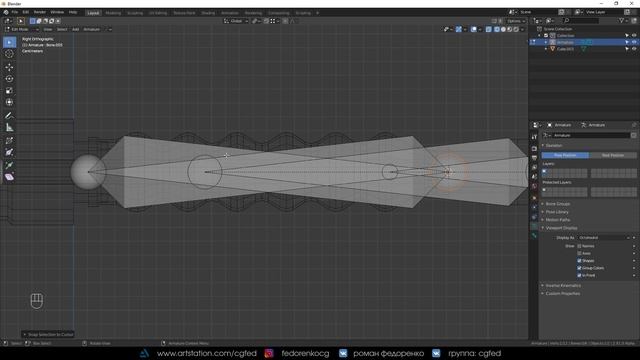Image resolution: width=640 pixels, height=360 pixels.
Task: Expand Cube.003 in the outliner tree
Action: [x=546, y=49]
